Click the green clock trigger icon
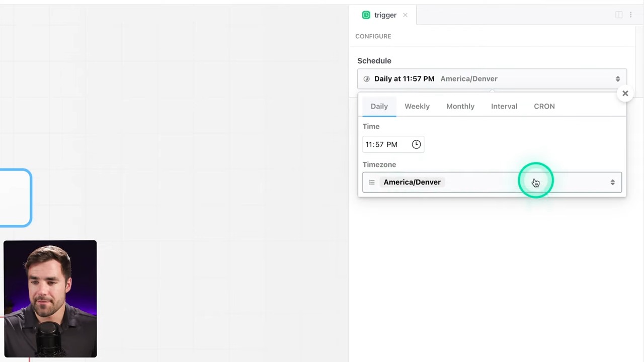Image resolution: width=644 pixels, height=362 pixels. [x=366, y=15]
